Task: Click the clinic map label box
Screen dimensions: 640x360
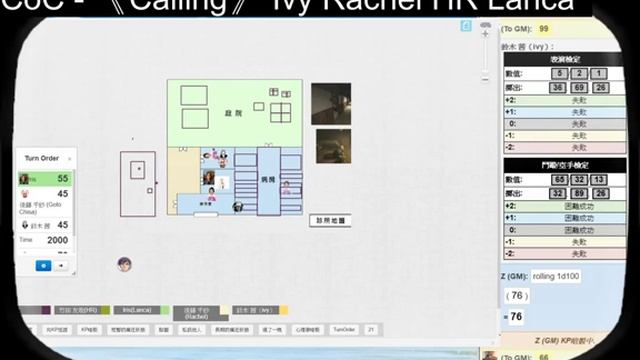Action: tap(330, 220)
